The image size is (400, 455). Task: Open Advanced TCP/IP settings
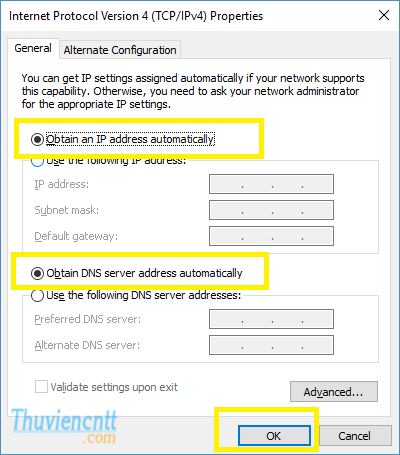(x=334, y=392)
